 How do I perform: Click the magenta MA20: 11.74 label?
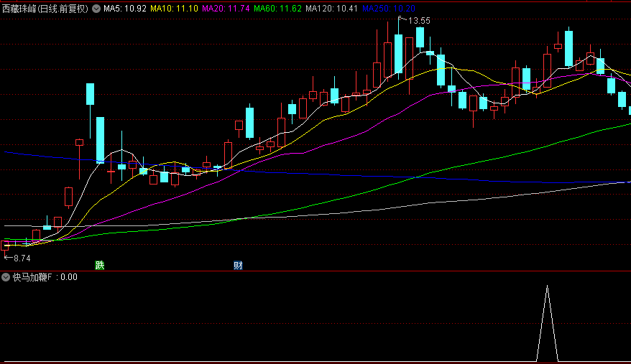click(226, 9)
